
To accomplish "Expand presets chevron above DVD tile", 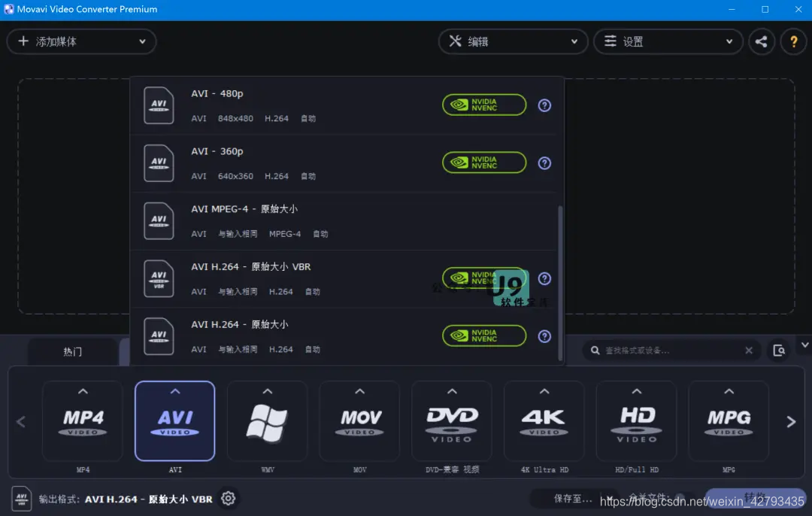I will pos(452,391).
